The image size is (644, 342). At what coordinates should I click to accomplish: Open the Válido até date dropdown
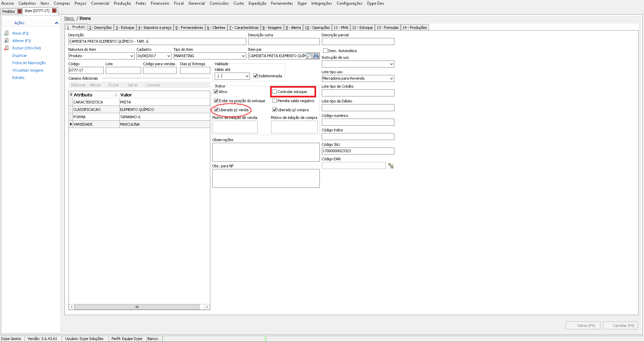(x=247, y=76)
